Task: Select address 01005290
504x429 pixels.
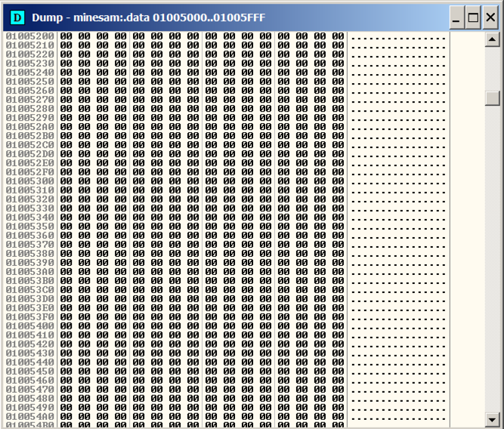Action: click(x=30, y=118)
